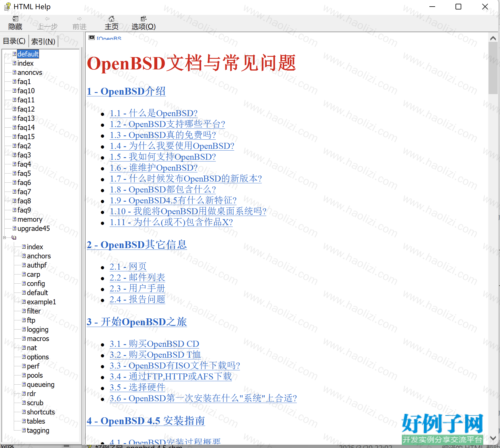Select the options tree item
The image size is (500, 448).
[x=38, y=357]
